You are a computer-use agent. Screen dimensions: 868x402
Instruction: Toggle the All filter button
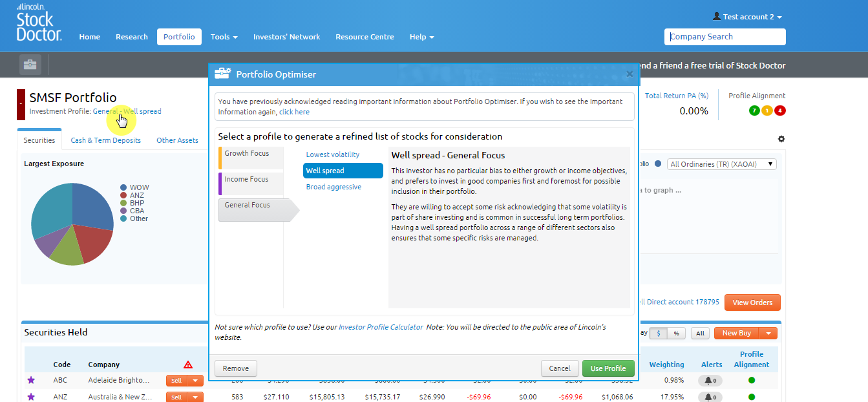pos(699,333)
